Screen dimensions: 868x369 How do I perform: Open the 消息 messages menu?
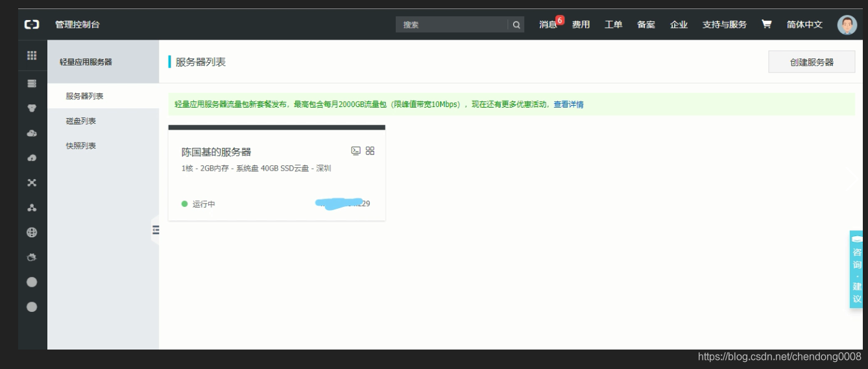[548, 25]
